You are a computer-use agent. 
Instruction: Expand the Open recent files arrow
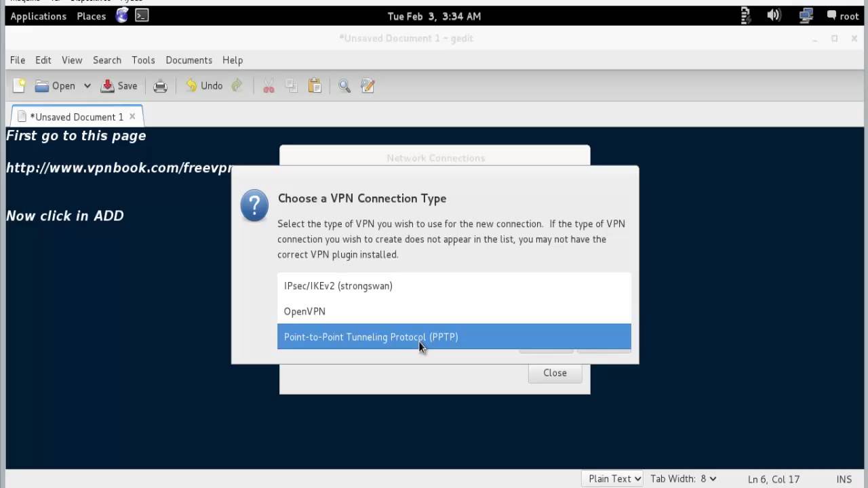click(x=87, y=86)
